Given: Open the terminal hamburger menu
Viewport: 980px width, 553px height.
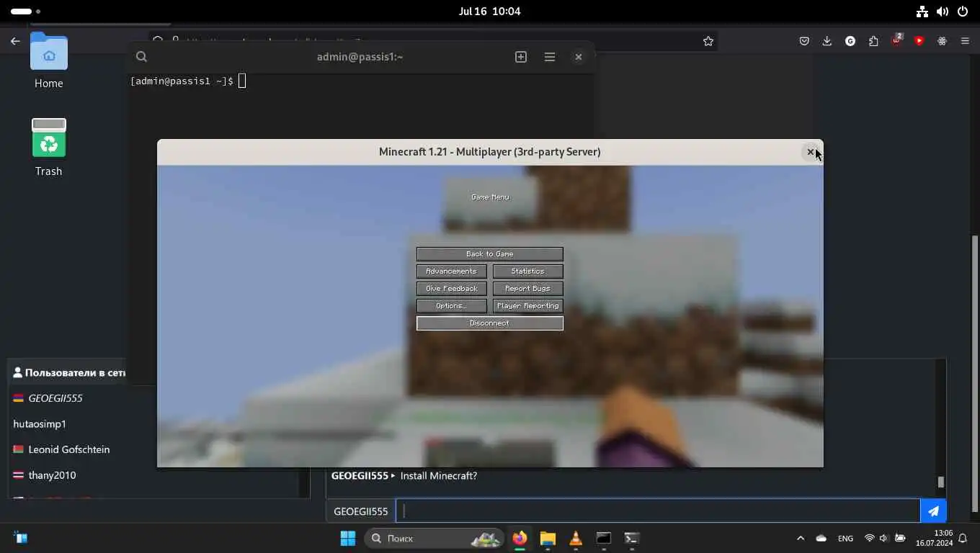Looking at the screenshot, I should [550, 57].
